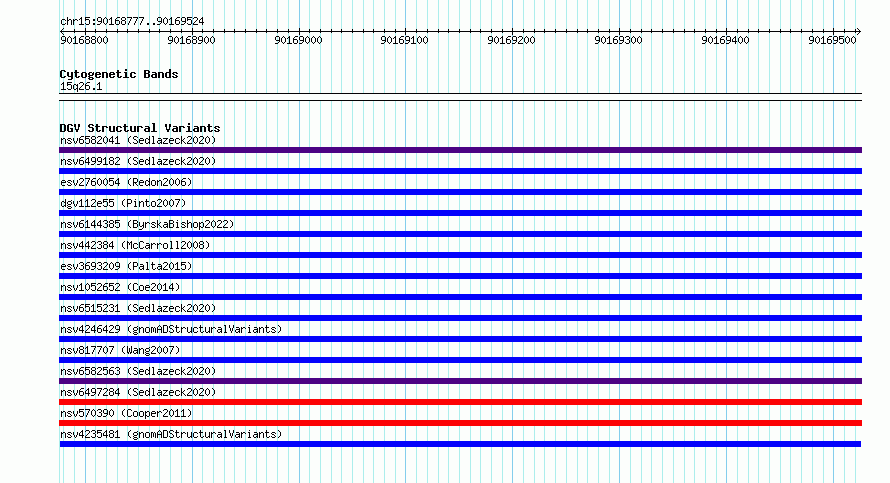The width and height of the screenshot is (890, 483).
Task: Select red bar under nsv6497284
Action: click(460, 402)
